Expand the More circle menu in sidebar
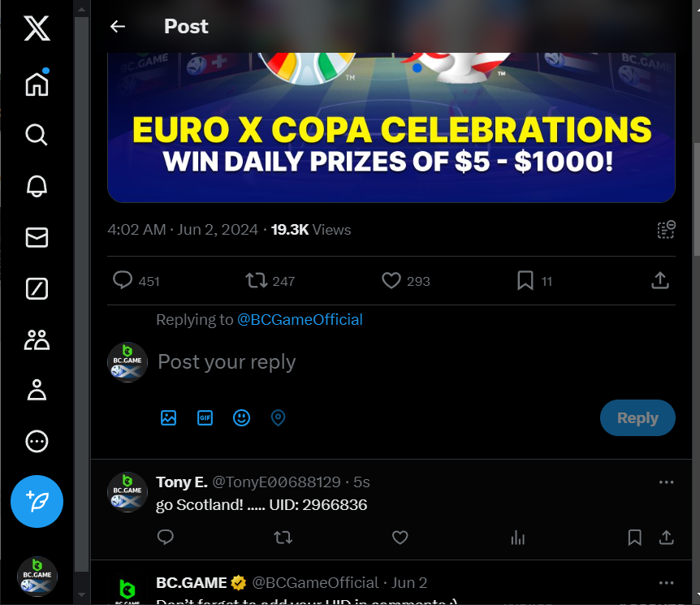The height and width of the screenshot is (605, 700). pyautogui.click(x=37, y=442)
